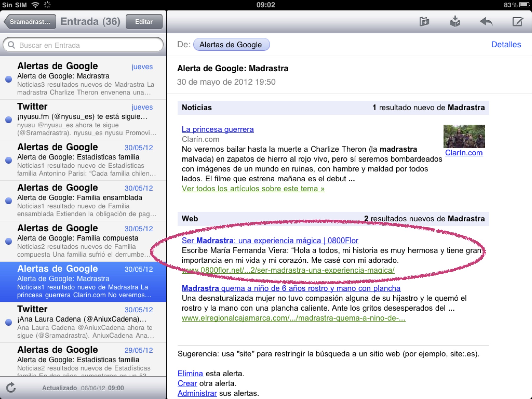Open Madrastra quema a niño article link

click(x=291, y=288)
